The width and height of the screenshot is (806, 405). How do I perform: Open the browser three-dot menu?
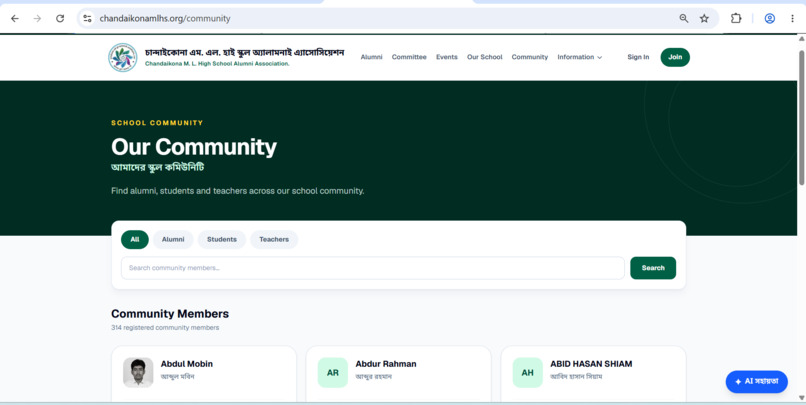[792, 19]
